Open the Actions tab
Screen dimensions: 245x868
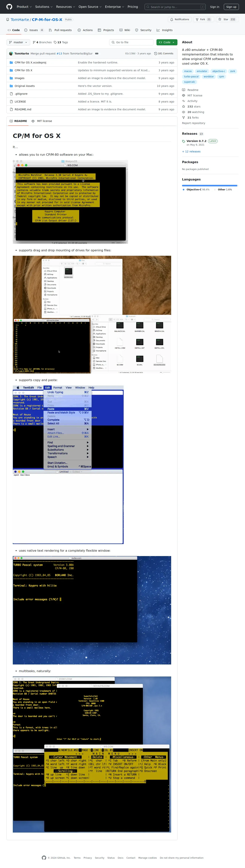click(85, 30)
